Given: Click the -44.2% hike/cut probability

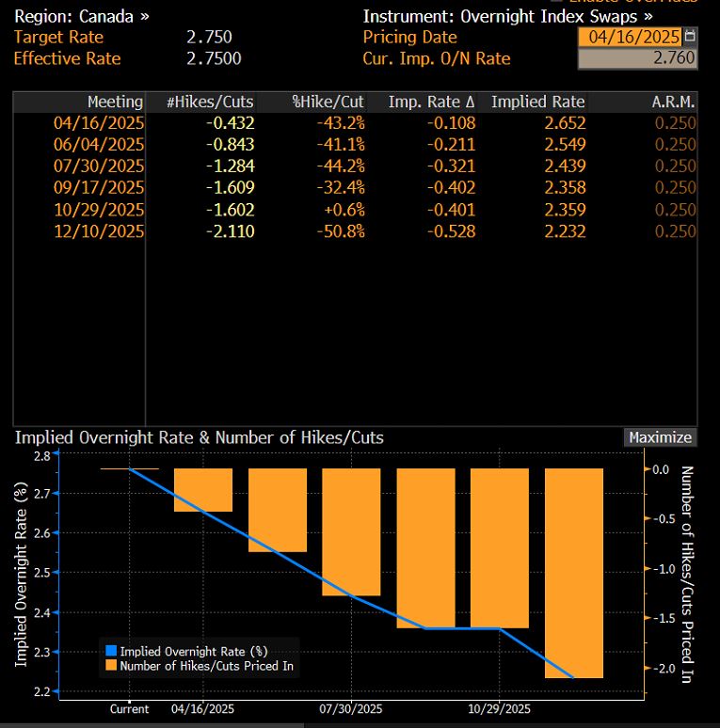Looking at the screenshot, I should point(341,166).
